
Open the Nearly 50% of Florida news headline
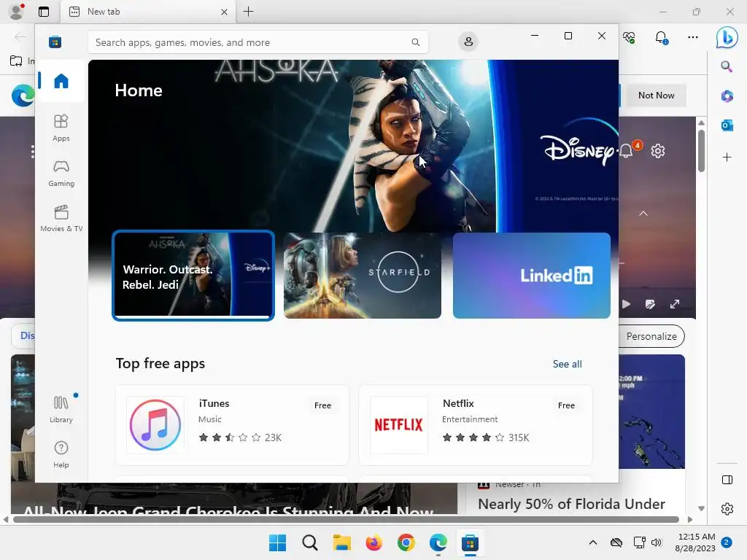(571, 504)
